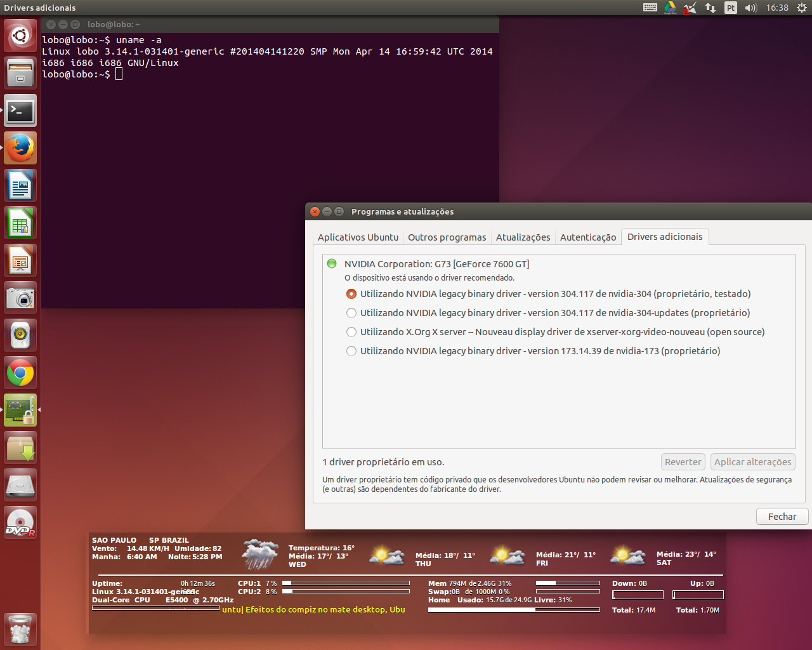Screen dimensions: 812x650
Task: Open the session gear menu in the top panel
Action: (802, 8)
